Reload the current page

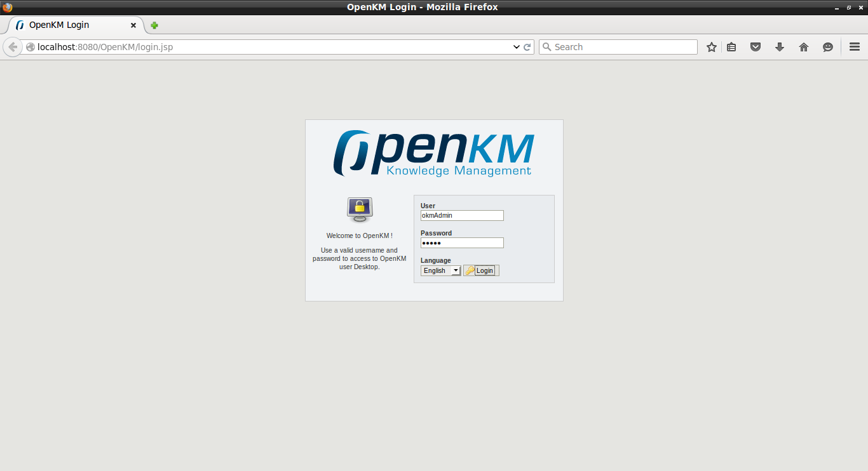click(x=527, y=47)
